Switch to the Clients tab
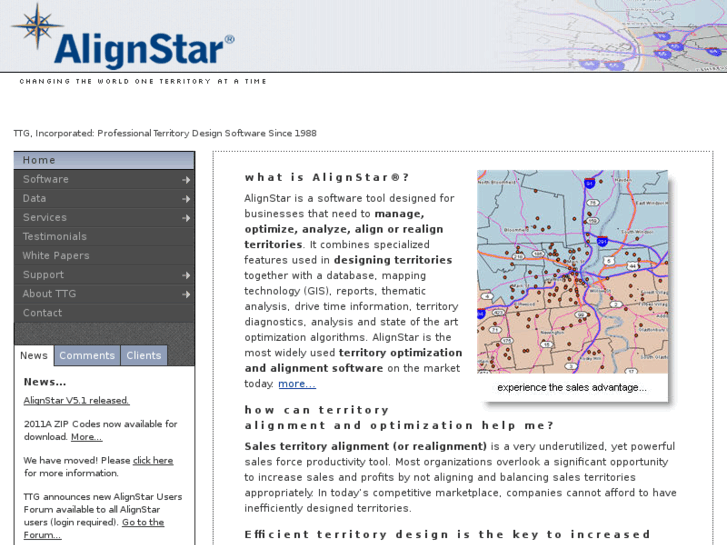Image resolution: width=727 pixels, height=545 pixels. (144, 356)
